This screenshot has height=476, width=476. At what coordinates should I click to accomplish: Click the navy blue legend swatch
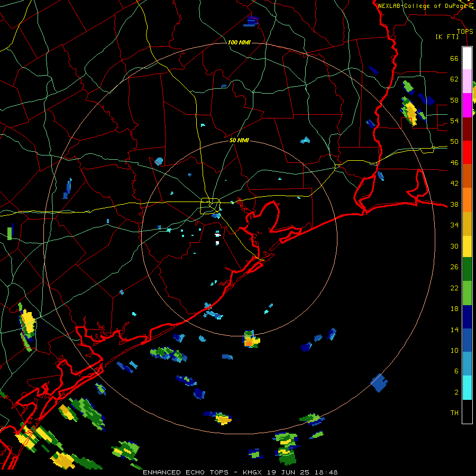point(467,317)
